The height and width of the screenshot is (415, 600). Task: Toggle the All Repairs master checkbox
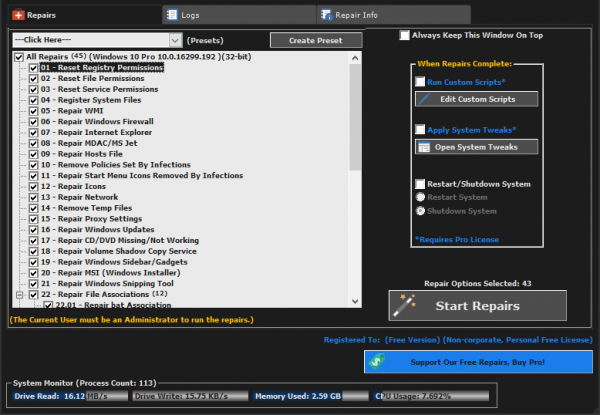[19, 57]
